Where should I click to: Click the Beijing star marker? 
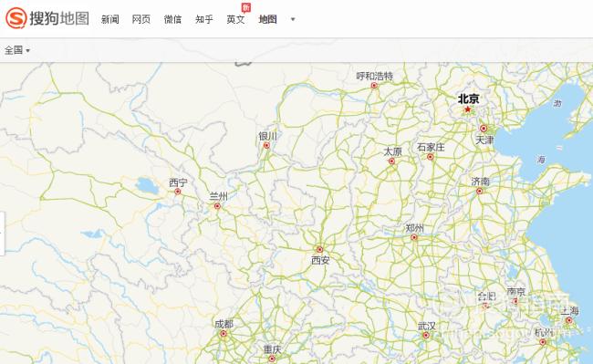tap(468, 109)
